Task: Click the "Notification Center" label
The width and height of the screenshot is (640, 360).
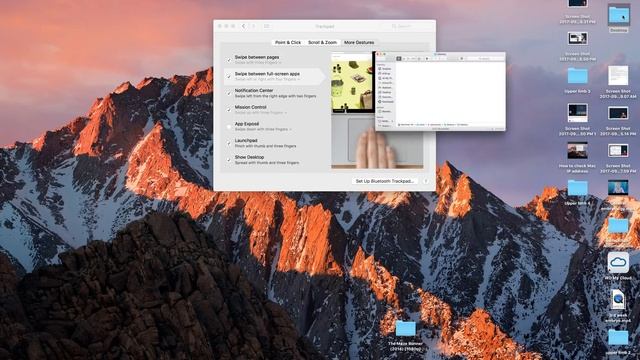Action: 254,90
